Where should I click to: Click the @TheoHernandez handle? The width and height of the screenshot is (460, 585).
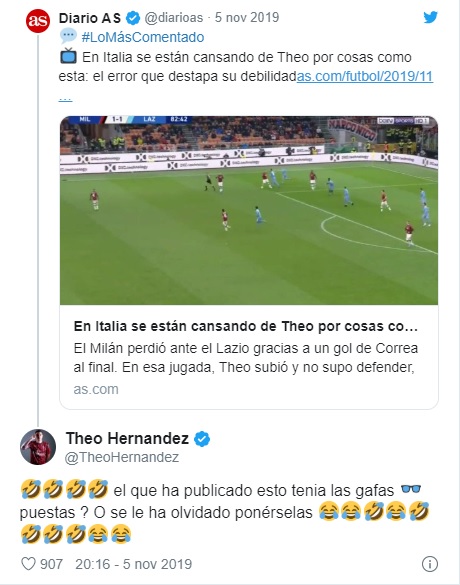122,457
